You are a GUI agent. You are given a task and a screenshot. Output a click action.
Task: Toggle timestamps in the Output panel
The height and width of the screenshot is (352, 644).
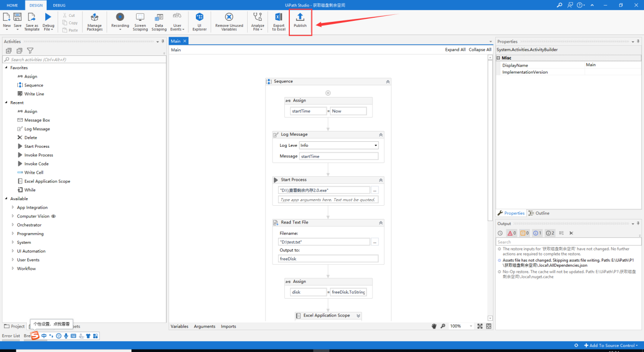(x=500, y=233)
